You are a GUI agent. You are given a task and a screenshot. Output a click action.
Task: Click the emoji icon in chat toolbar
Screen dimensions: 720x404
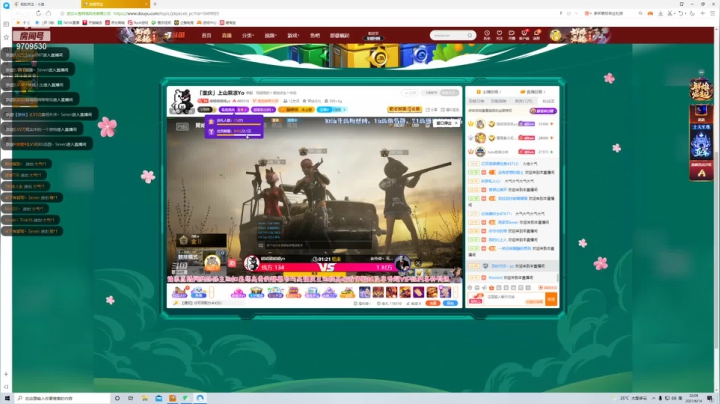point(470,288)
